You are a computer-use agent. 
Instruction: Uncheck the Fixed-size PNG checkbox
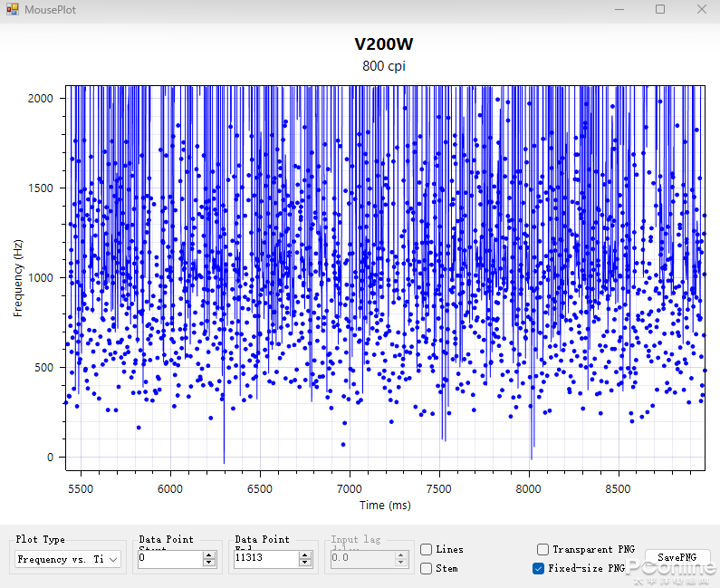pyautogui.click(x=538, y=569)
